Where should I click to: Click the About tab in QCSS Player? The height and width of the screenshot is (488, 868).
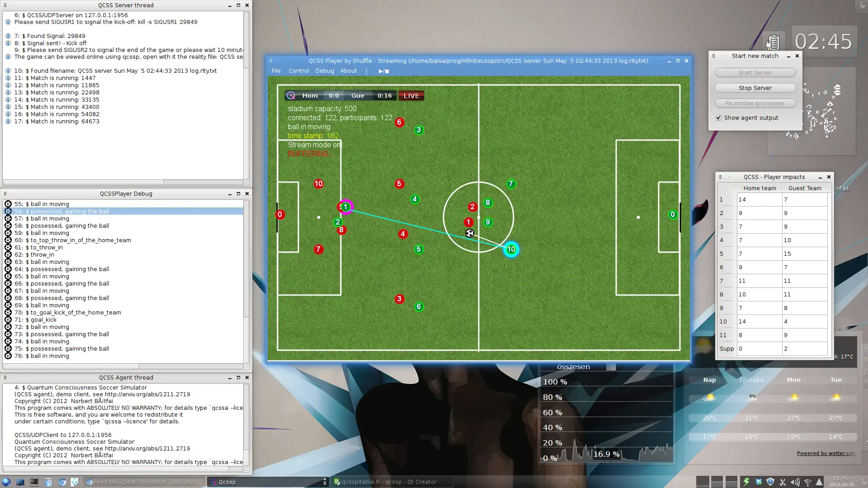pos(349,70)
